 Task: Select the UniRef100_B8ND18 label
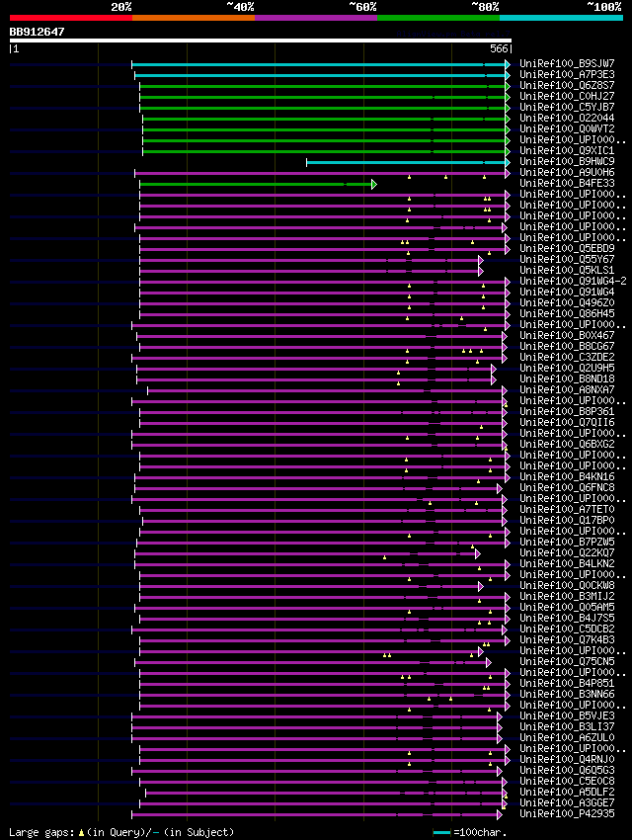(x=567, y=378)
